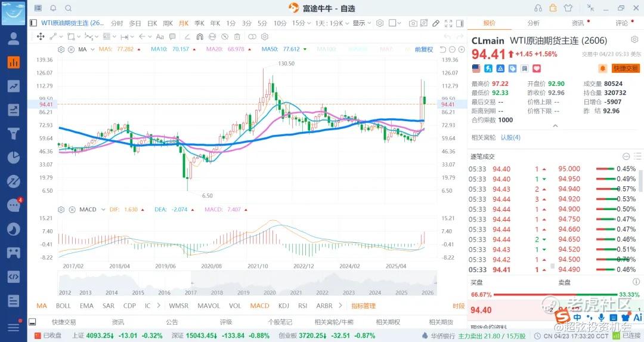Click the notification bell in title bar

click(x=53, y=8)
